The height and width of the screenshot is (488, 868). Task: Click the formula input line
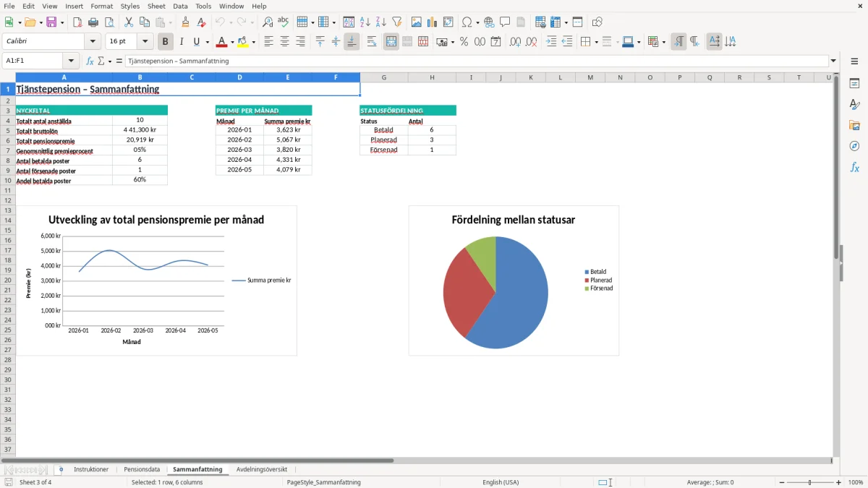pos(476,61)
